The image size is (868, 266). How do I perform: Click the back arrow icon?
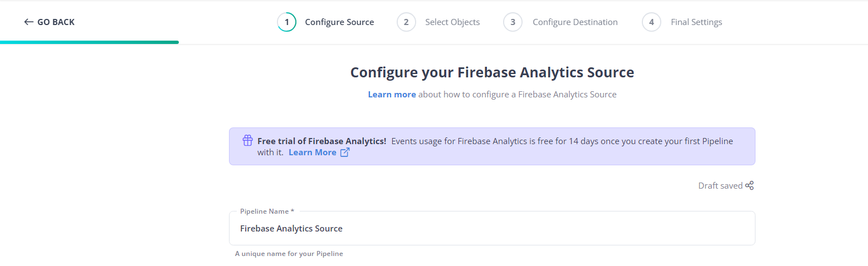point(29,22)
